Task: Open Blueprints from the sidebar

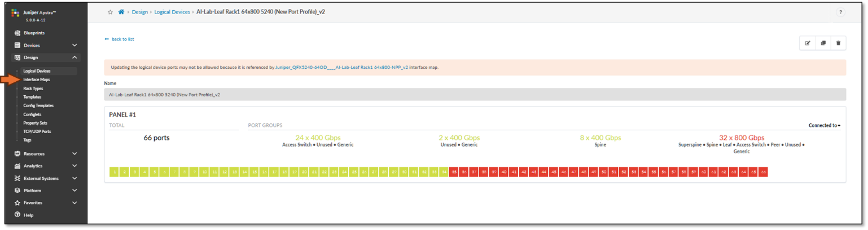Action: point(34,33)
